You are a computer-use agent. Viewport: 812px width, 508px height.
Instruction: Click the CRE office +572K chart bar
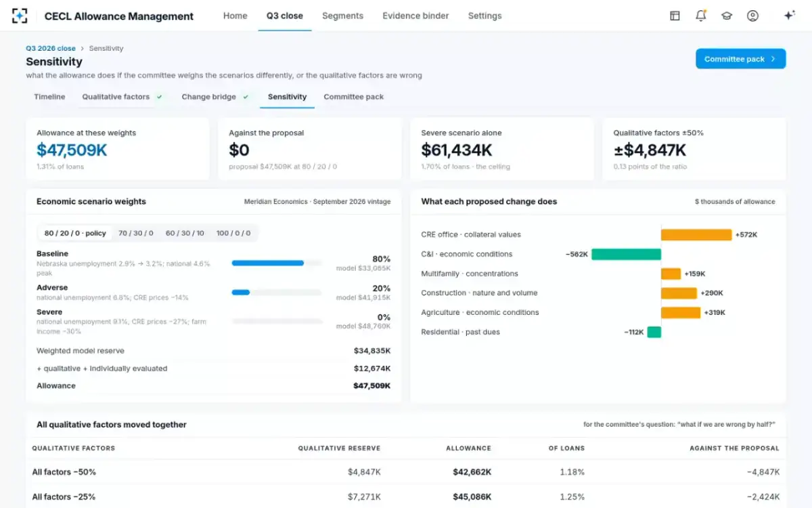coord(696,235)
